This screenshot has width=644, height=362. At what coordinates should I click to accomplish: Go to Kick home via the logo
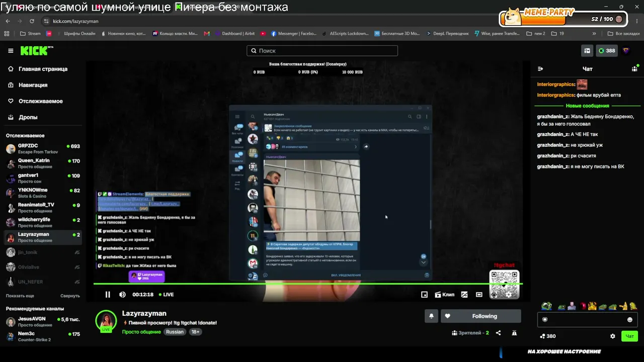[36, 51]
